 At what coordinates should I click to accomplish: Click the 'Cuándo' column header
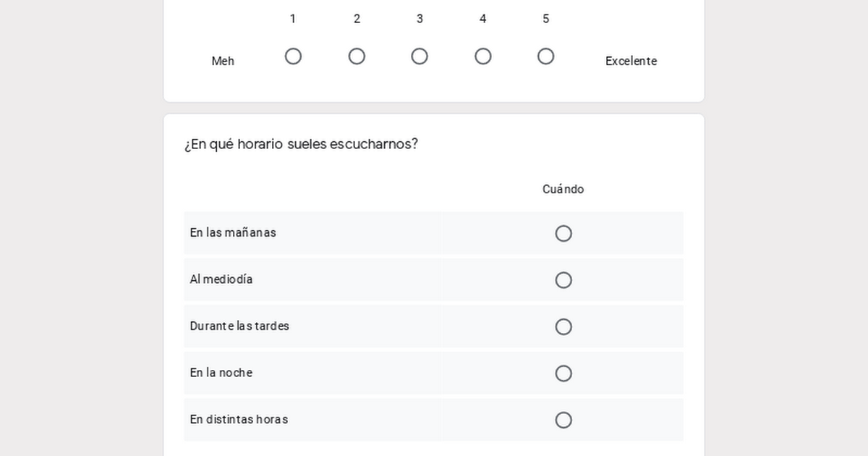pos(563,189)
